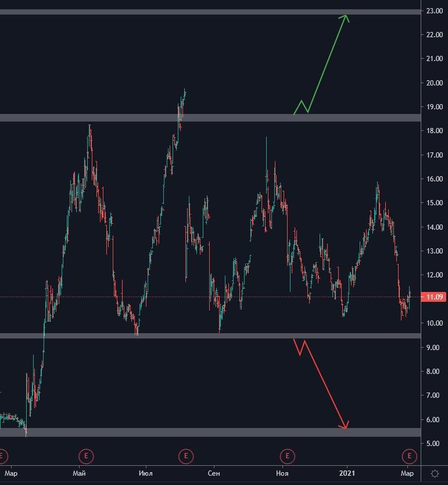The image size is (448, 485).
Task: Click the 8.00 price axis label
Action: 432,371
